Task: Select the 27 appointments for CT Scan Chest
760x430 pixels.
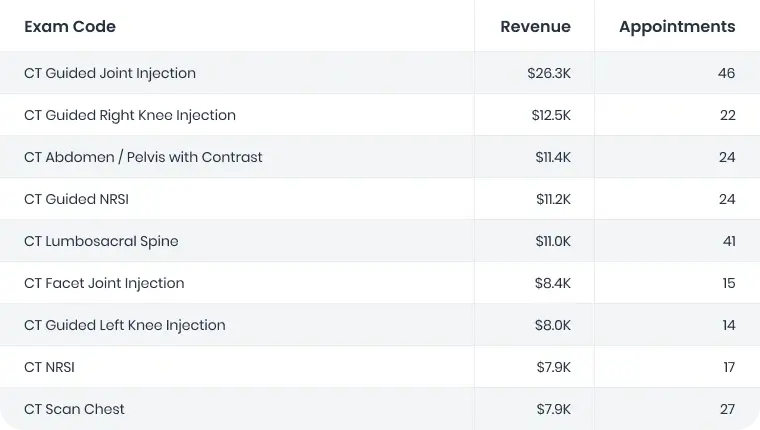Action: pos(726,409)
